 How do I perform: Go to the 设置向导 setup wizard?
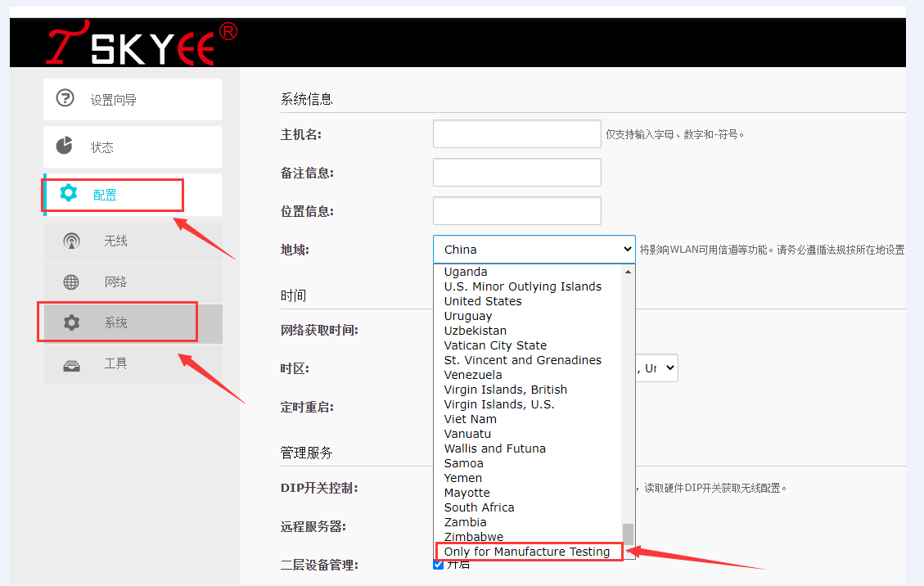114,100
